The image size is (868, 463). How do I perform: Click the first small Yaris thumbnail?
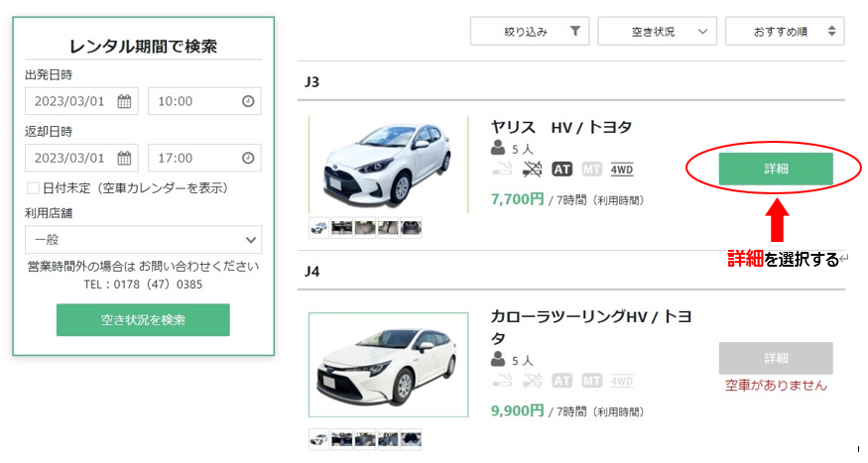point(319,228)
